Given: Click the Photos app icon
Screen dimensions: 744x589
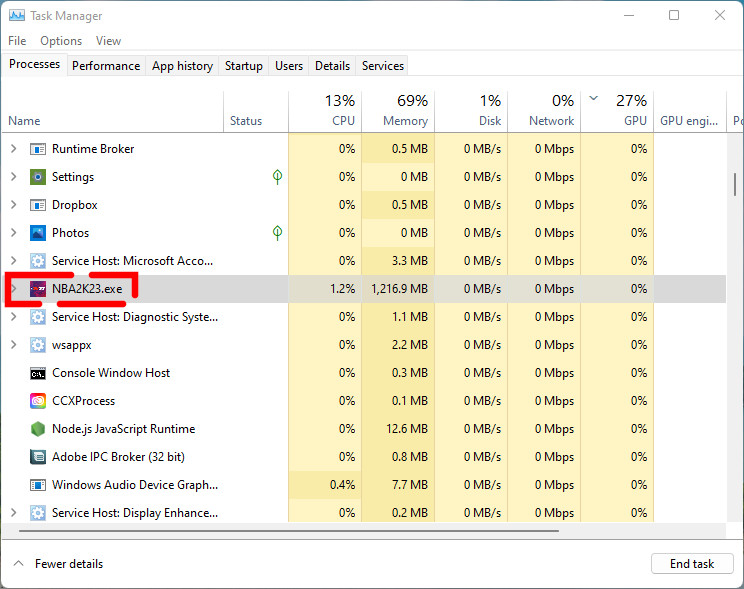Looking at the screenshot, I should pos(38,233).
